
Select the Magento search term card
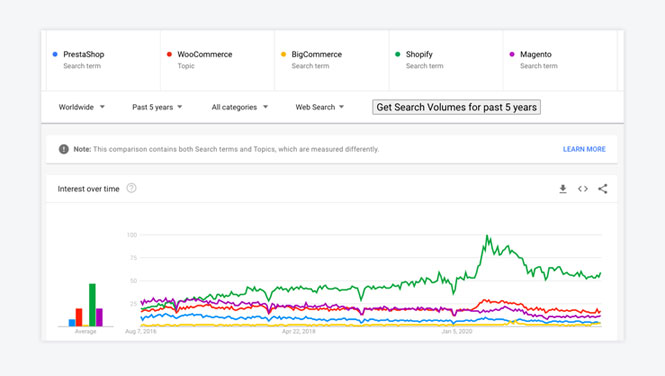pos(560,60)
